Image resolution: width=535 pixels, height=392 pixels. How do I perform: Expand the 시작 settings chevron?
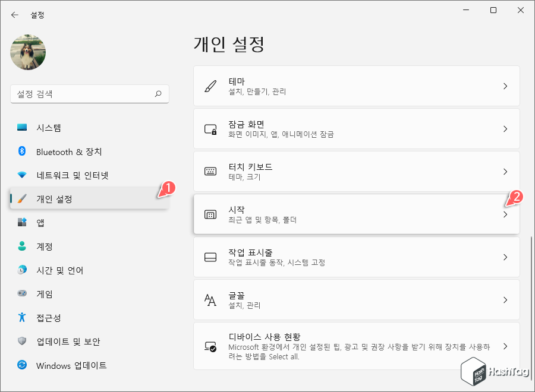pos(505,214)
